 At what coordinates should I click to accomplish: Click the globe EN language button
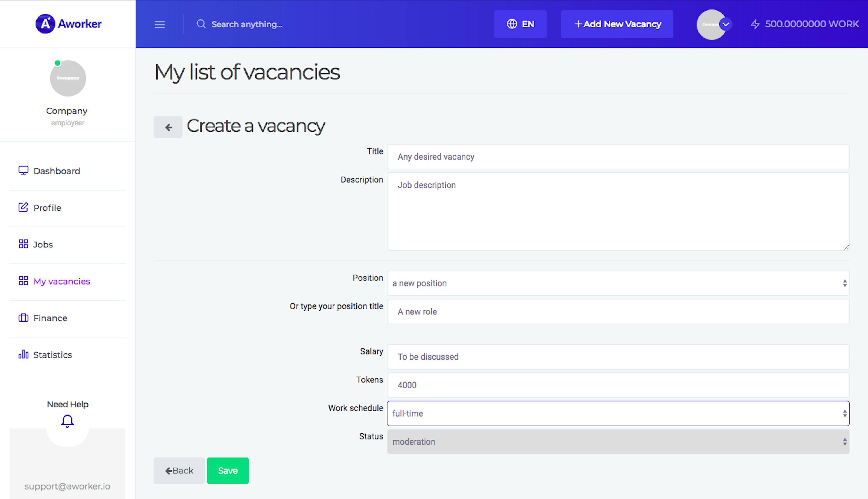point(520,24)
